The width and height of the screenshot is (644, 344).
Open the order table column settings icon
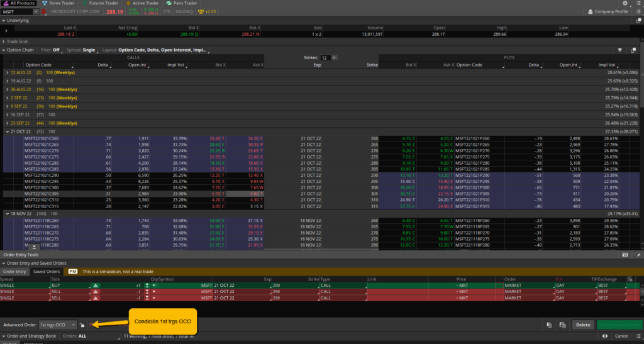630,278
